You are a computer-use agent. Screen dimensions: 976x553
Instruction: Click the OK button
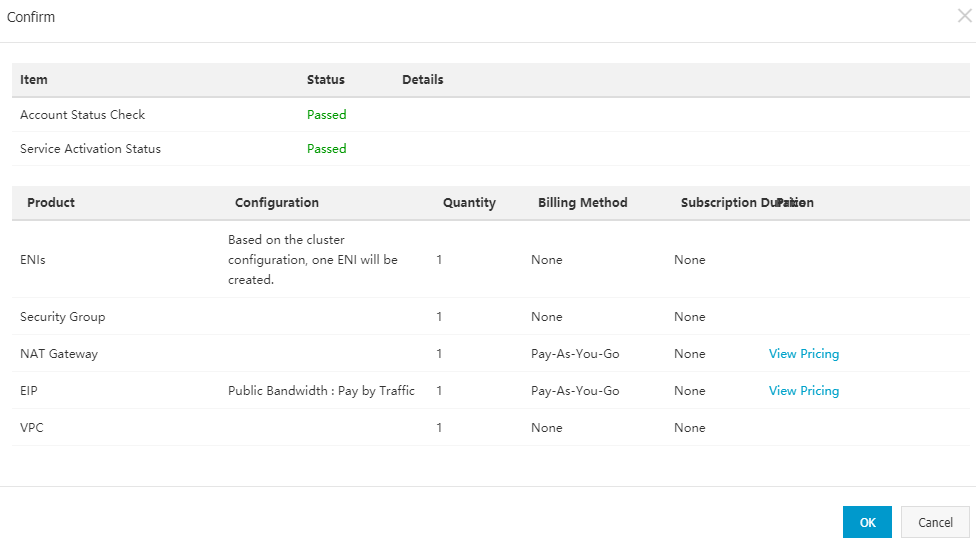pyautogui.click(x=867, y=522)
